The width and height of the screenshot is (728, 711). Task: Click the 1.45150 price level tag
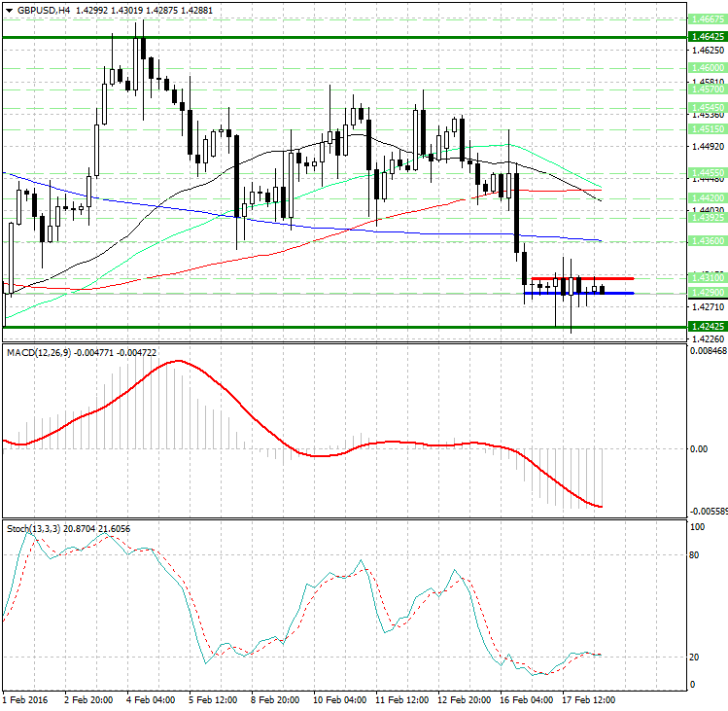[705, 128]
